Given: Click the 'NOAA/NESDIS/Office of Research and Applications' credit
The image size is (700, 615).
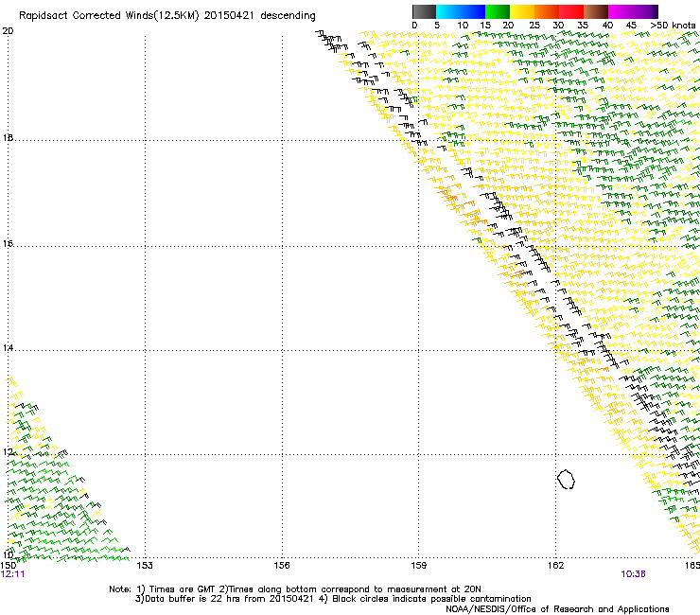Looking at the screenshot, I should coord(557,609).
